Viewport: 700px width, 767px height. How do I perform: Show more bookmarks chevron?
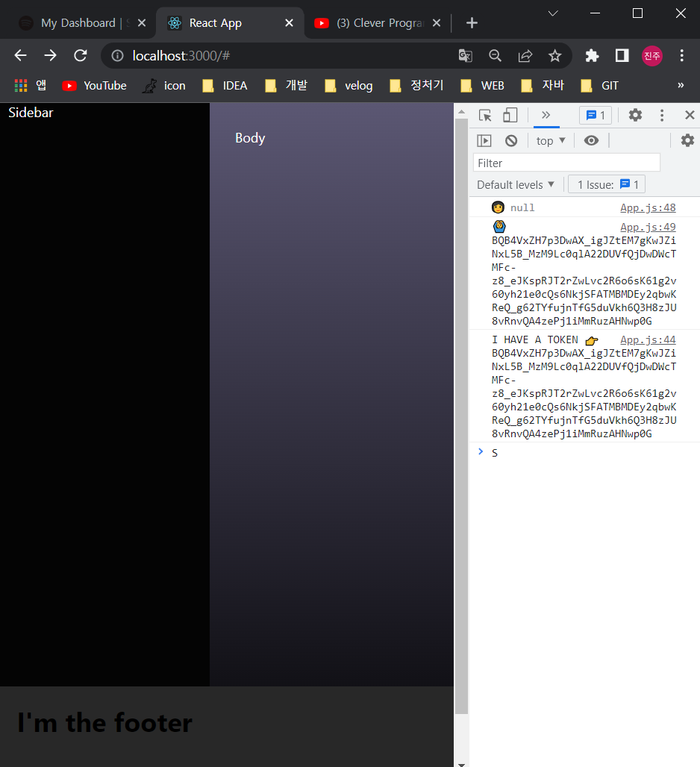tap(681, 86)
